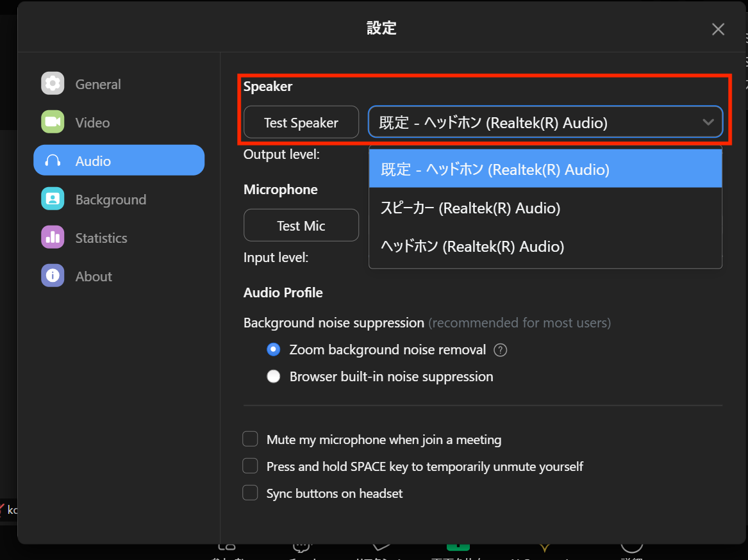Viewport: 748px width, 560px height.
Task: Choose Browser built-in noise suppression option
Action: (274, 377)
